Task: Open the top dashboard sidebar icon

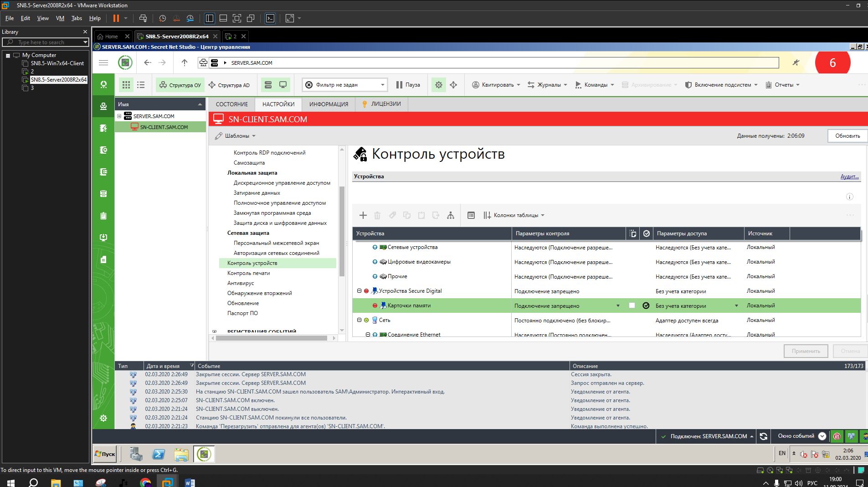Action: [103, 84]
